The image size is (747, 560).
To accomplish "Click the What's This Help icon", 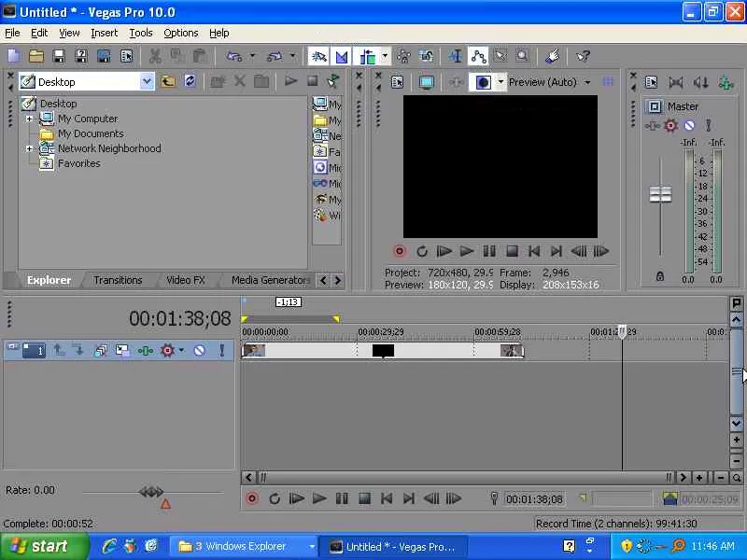I will tap(583, 56).
